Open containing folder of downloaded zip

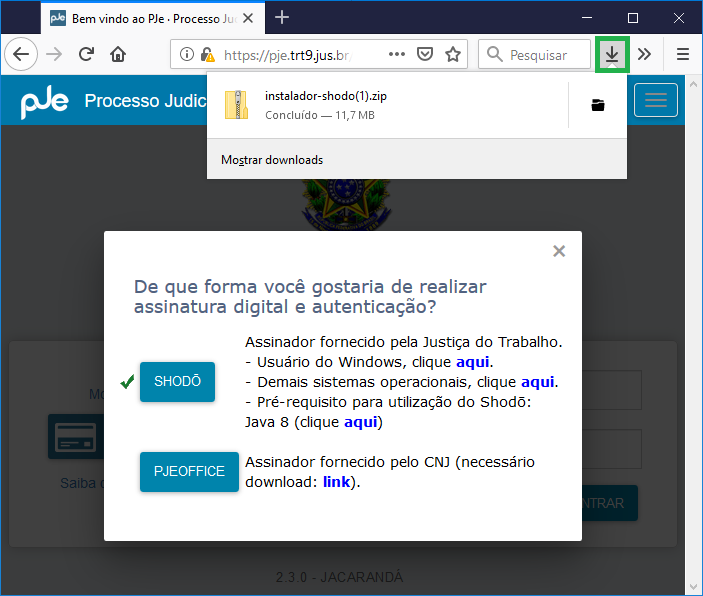pos(598,105)
